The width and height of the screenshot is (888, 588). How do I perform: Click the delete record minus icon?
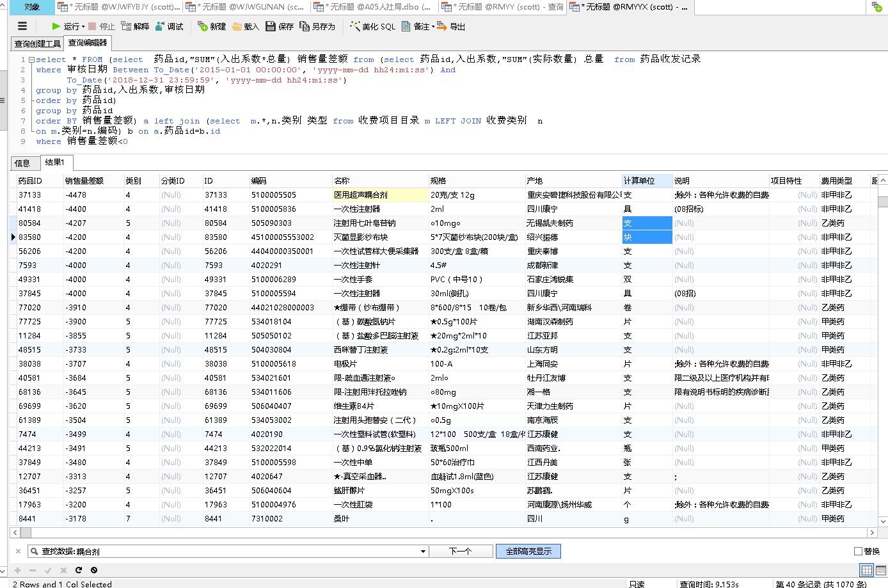pyautogui.click(x=33, y=570)
